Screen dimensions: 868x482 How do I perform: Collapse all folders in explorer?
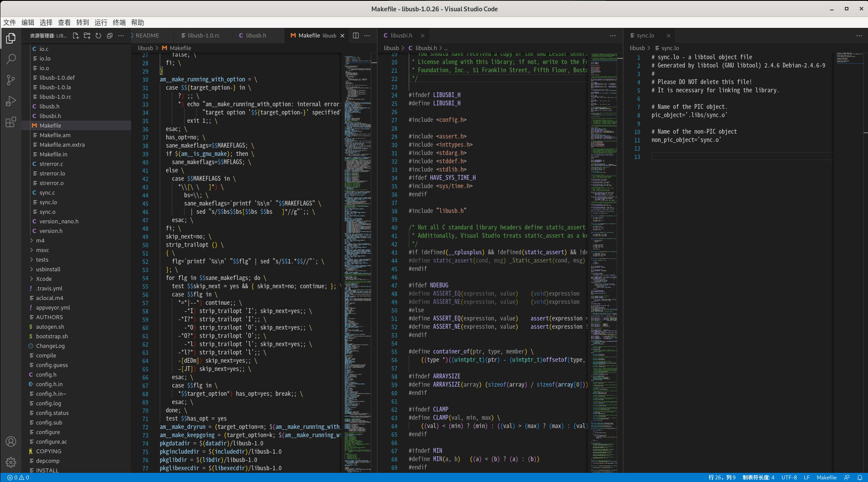[110, 36]
